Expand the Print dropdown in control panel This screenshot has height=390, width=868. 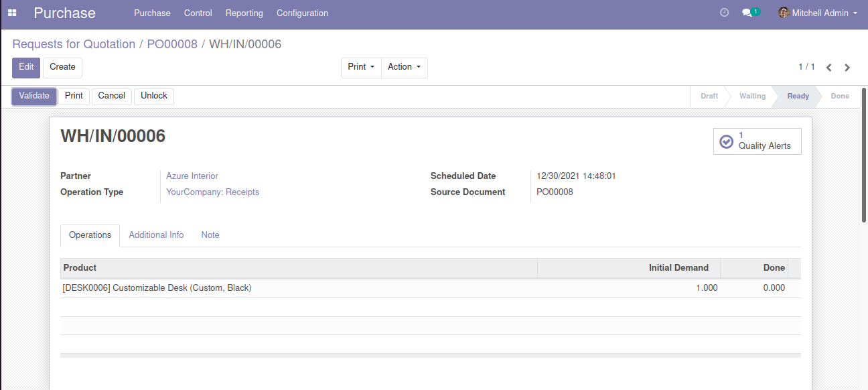pyautogui.click(x=361, y=67)
